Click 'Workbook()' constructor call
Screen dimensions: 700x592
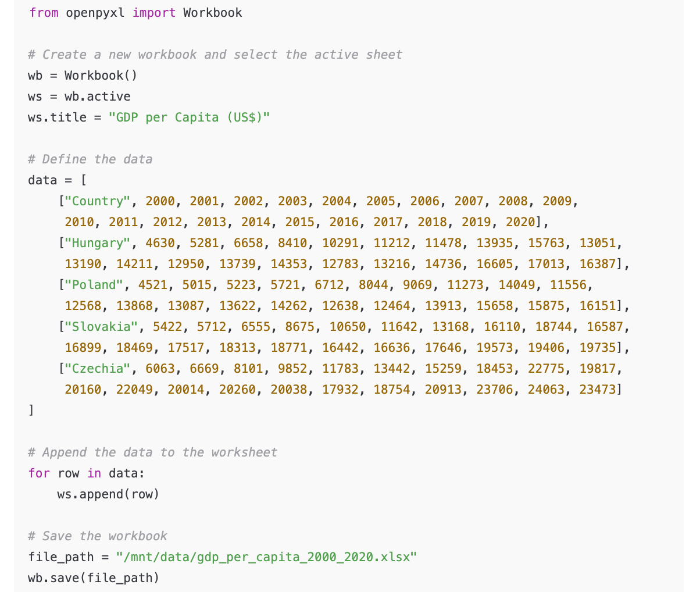(x=101, y=76)
